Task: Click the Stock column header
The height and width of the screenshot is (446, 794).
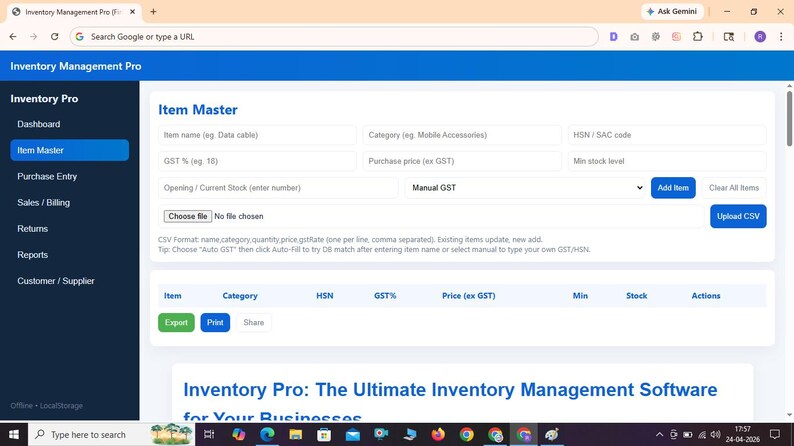Action: point(637,296)
